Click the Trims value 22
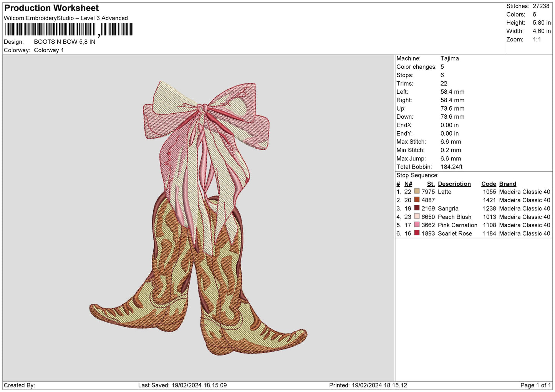Screen dimensions: 555x392 click(444, 83)
